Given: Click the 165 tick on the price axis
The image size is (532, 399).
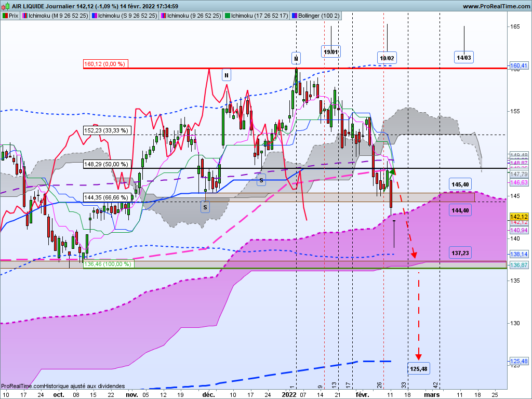Looking at the screenshot, I should click(515, 26).
